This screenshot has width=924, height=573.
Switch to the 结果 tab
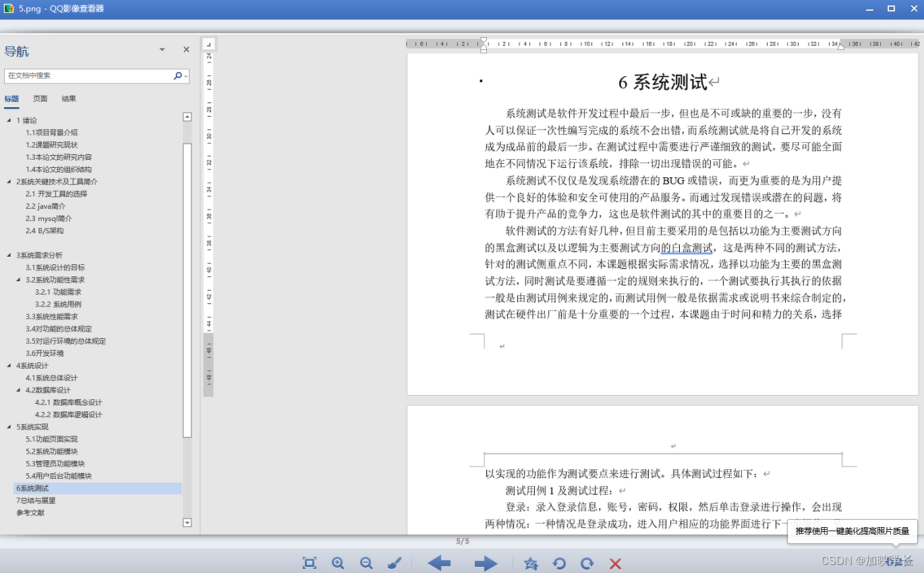click(x=68, y=98)
